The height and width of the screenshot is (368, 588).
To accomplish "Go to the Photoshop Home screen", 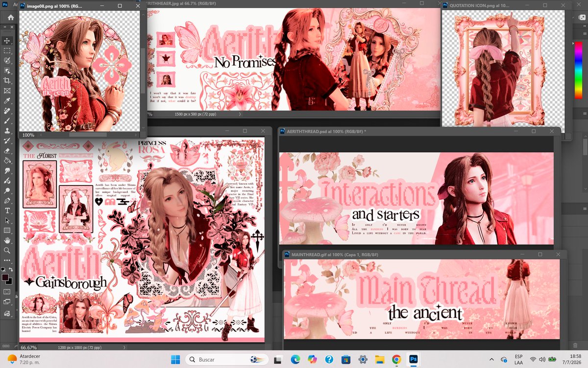I will click(10, 17).
